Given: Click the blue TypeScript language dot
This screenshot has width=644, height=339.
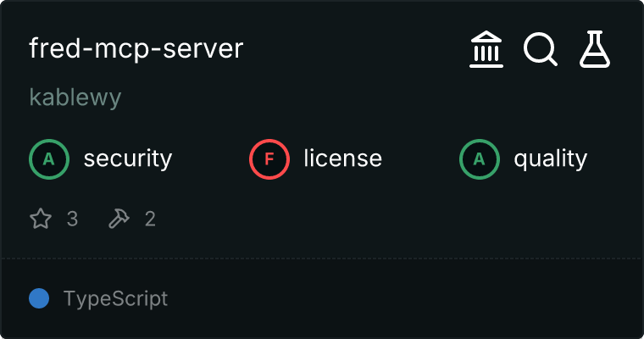Looking at the screenshot, I should point(39,298).
